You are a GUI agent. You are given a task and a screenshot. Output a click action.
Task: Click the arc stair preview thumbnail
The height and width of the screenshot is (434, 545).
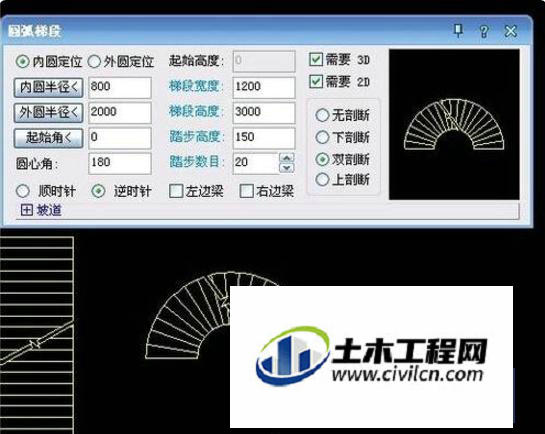(x=454, y=124)
